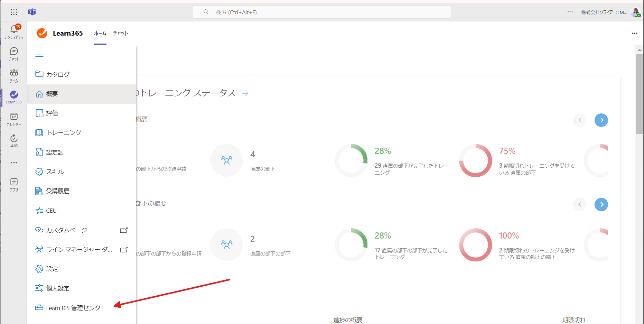Open the CEU menu item
Screen dimensions: 644x324
pos(82,211)
